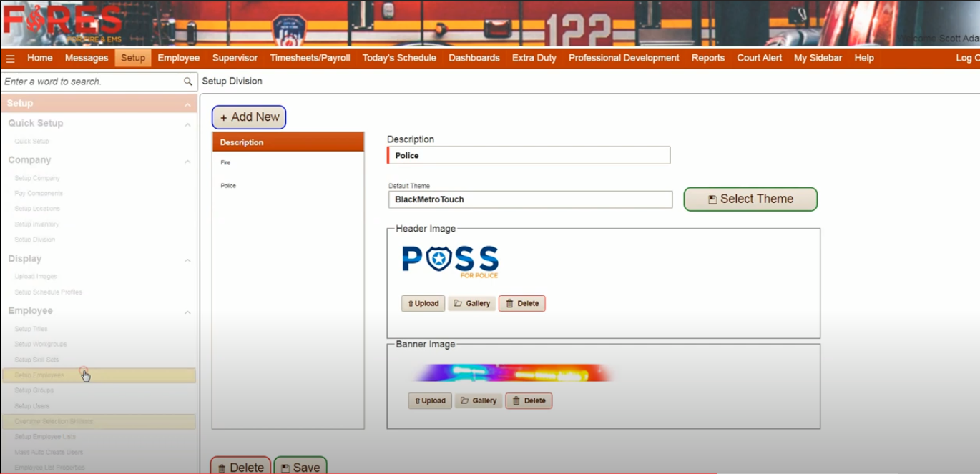The width and height of the screenshot is (980, 474).
Task: Open Setup Division in sidebar
Action: [x=35, y=240]
